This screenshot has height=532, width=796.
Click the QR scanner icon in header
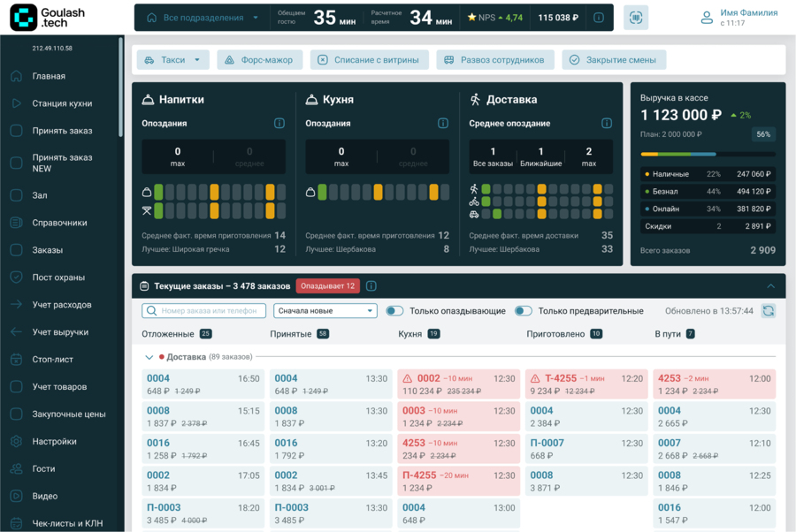tap(635, 18)
